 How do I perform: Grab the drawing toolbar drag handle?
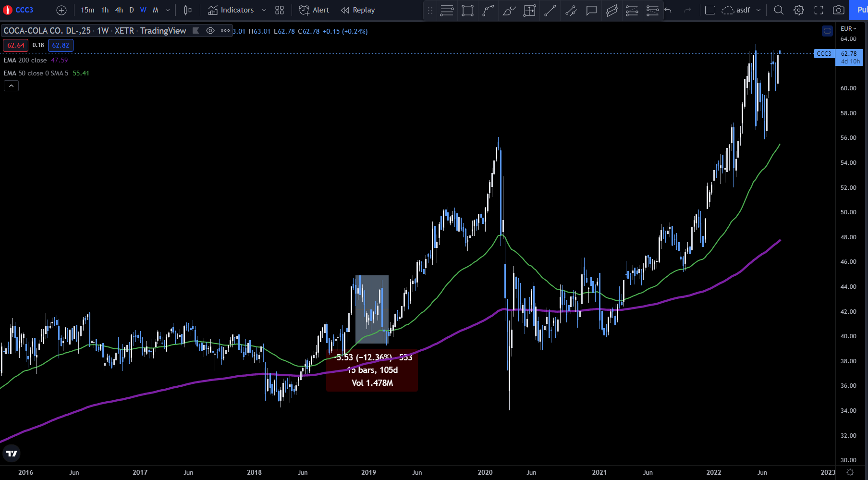pos(430,10)
